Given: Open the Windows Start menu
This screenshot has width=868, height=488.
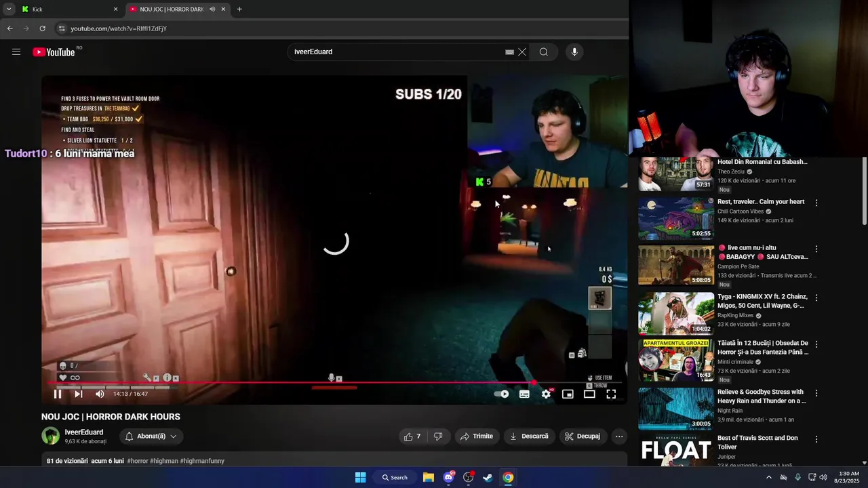Looking at the screenshot, I should pyautogui.click(x=361, y=477).
